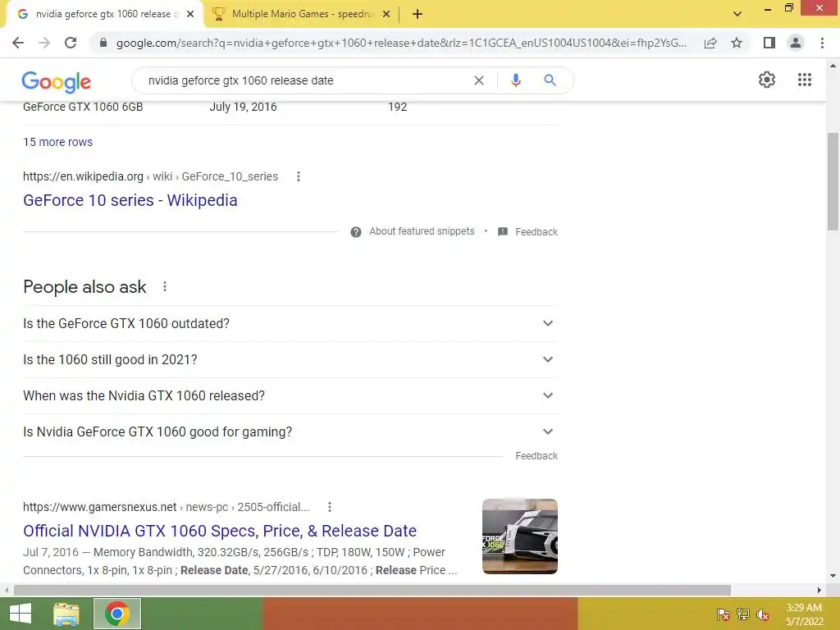Expand table with "15 more rows"
840x630 pixels.
[x=58, y=142]
